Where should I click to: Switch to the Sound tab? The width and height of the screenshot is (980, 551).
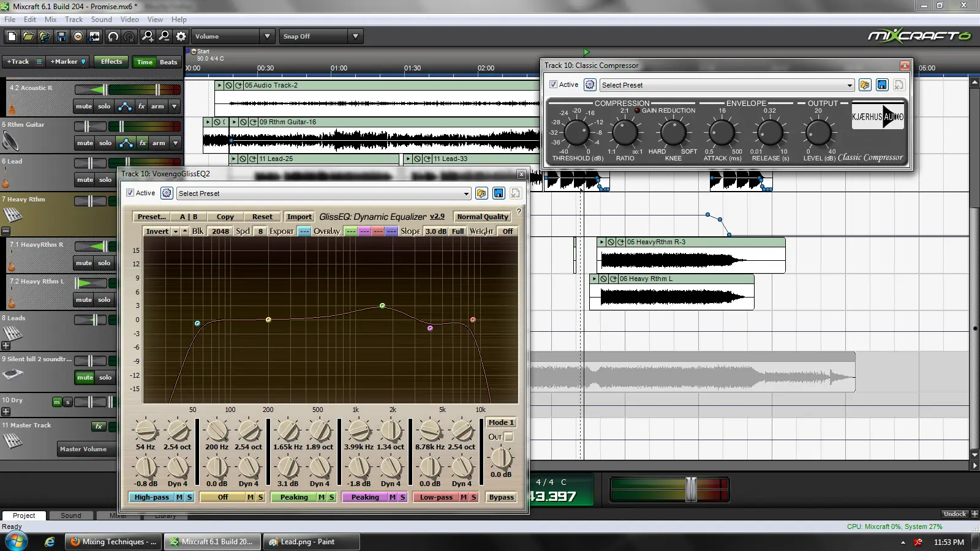70,515
